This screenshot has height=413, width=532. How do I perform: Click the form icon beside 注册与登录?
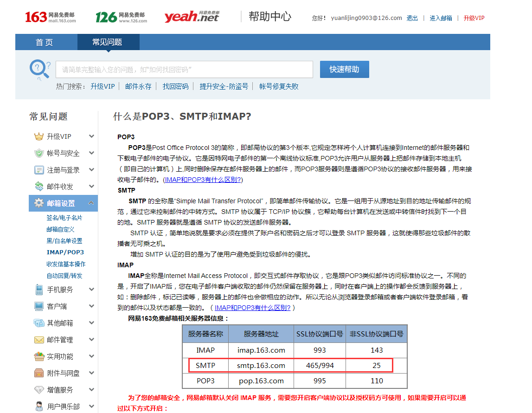pyautogui.click(x=39, y=170)
